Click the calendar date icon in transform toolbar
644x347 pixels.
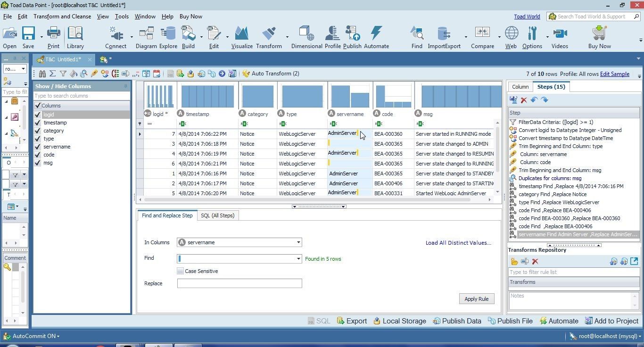(x=157, y=74)
